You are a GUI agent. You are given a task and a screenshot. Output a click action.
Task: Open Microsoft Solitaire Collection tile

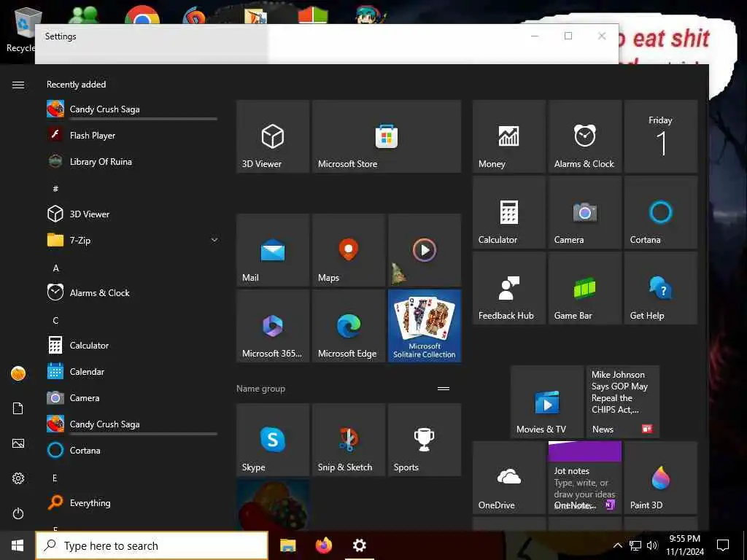[425, 326]
